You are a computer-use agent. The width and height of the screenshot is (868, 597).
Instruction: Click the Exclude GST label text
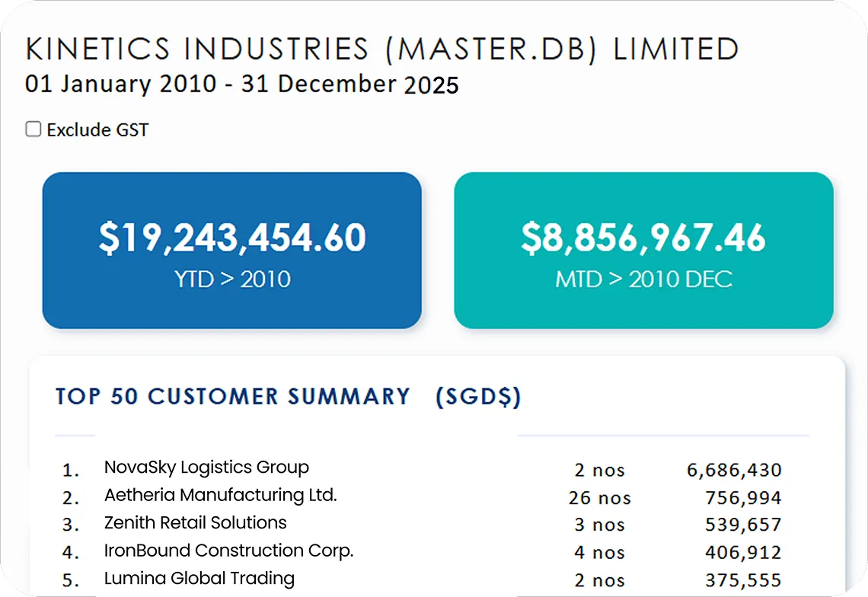(x=97, y=130)
